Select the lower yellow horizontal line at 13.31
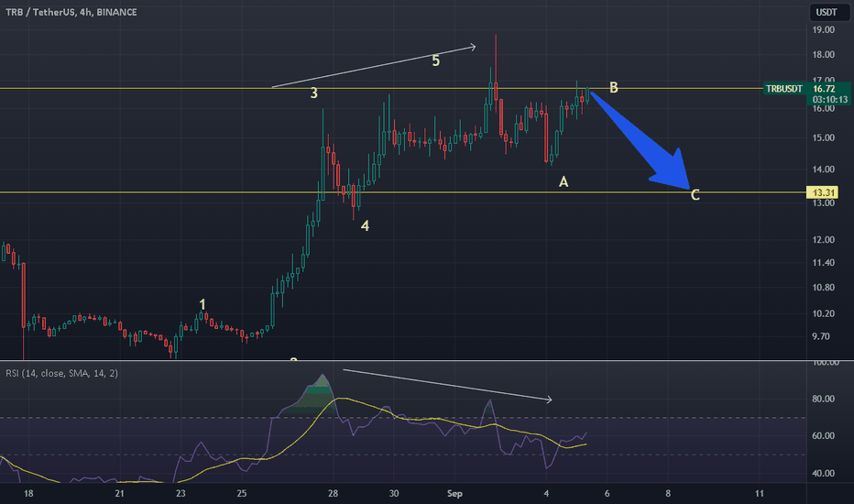The width and height of the screenshot is (854, 504). [x=403, y=192]
